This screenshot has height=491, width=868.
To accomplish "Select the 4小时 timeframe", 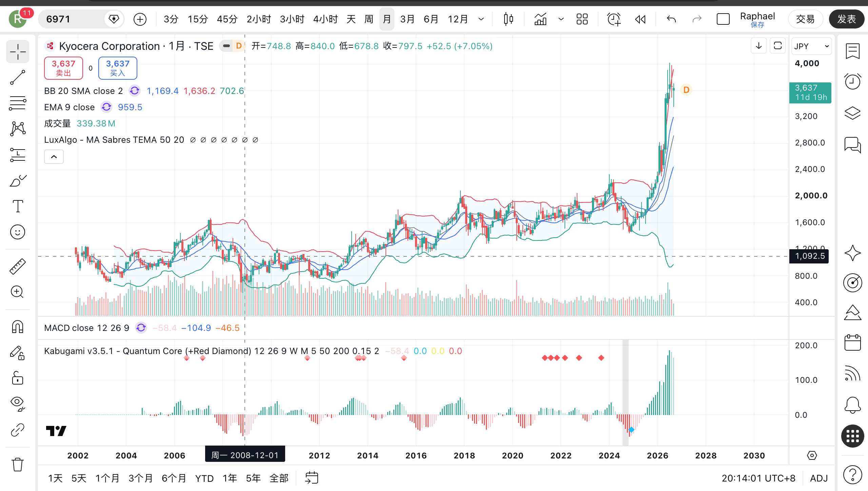I will tap(325, 19).
